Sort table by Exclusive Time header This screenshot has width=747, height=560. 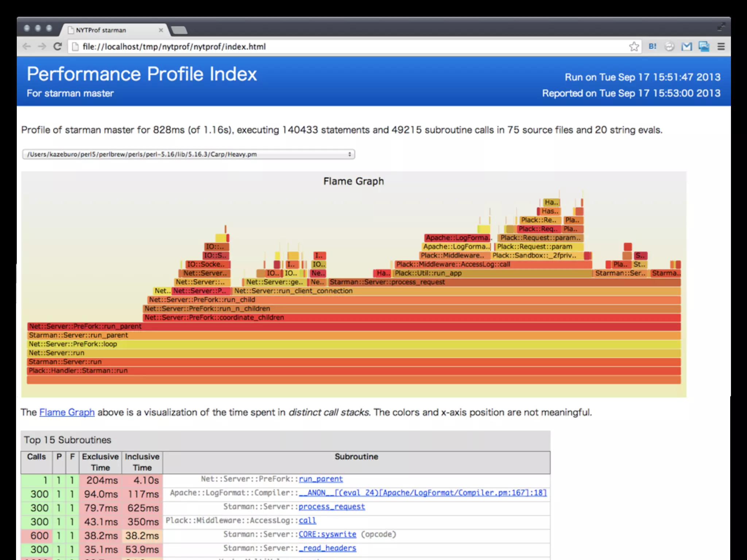[x=100, y=462]
